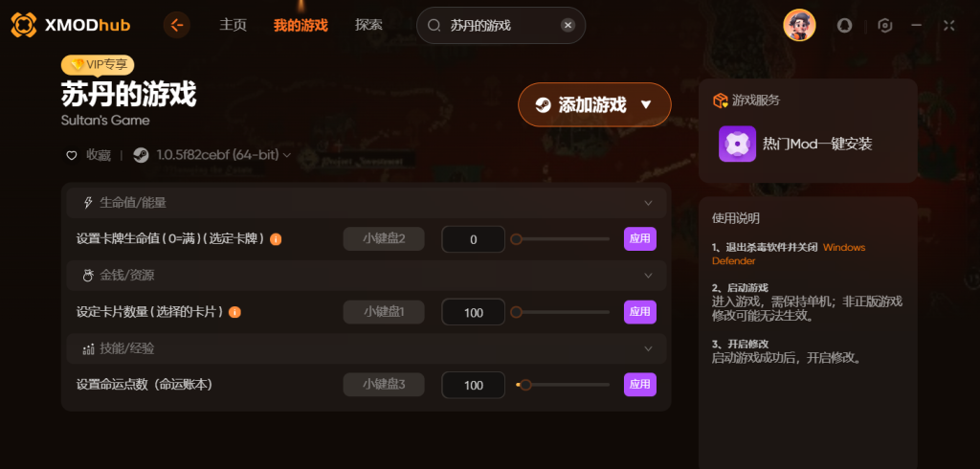Open the hexagon settings icon

[884, 25]
